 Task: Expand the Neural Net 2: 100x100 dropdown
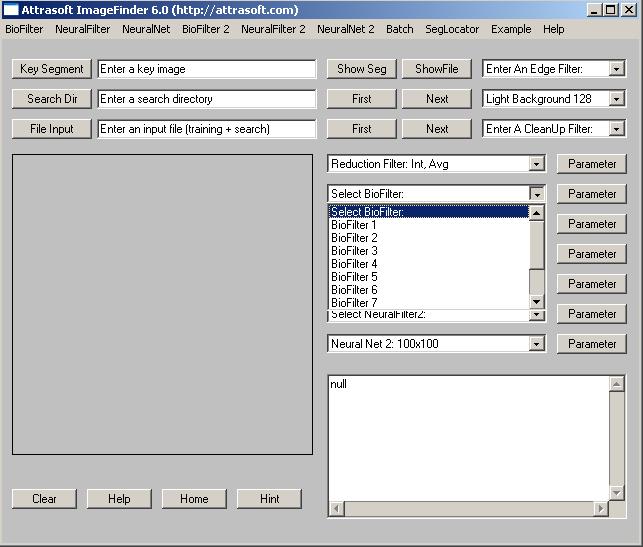pyautogui.click(x=537, y=344)
